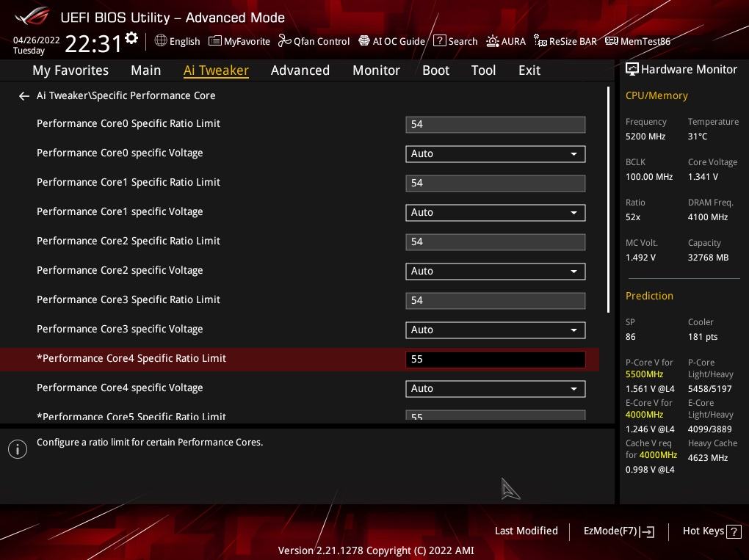Select Performance Core2 Specific Ratio Limit label
The image size is (749, 560).
(x=129, y=241)
